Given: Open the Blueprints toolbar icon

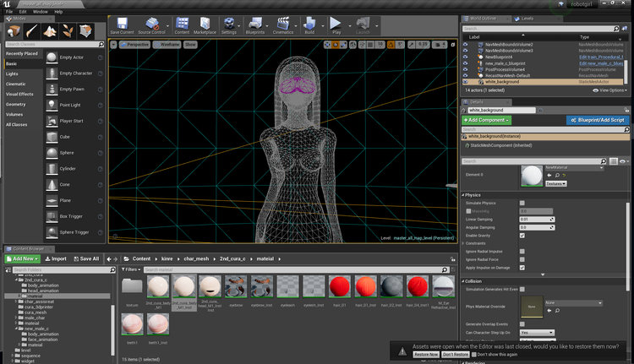Looking at the screenshot, I should pos(255,24).
